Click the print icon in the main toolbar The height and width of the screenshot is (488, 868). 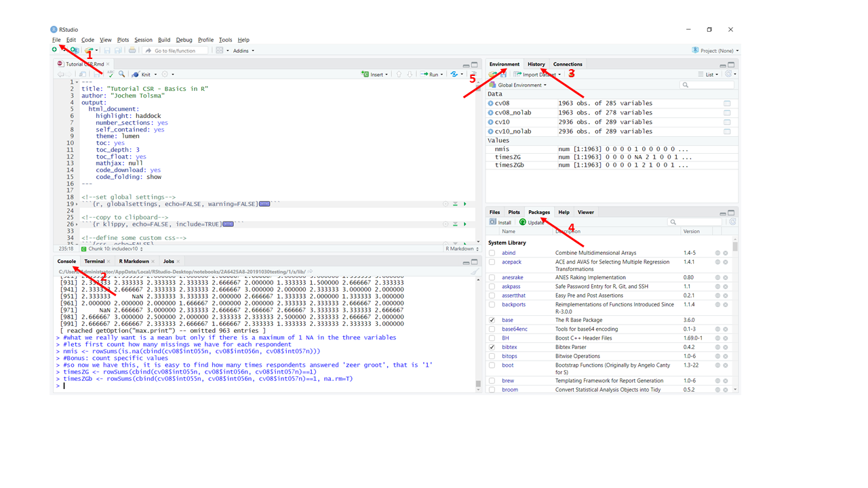132,50
